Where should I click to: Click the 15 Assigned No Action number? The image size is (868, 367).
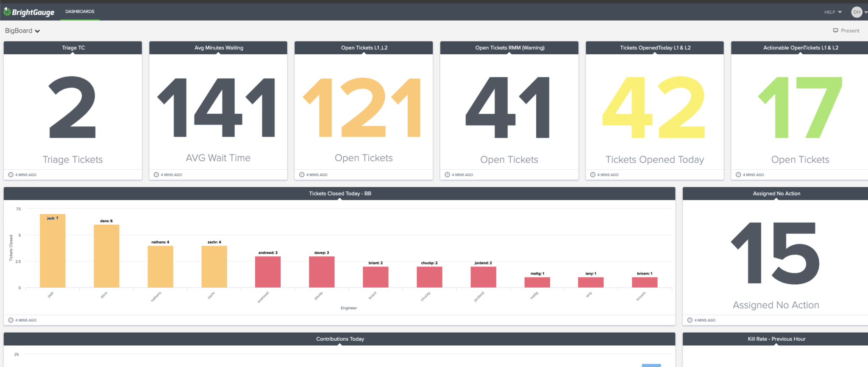click(776, 253)
